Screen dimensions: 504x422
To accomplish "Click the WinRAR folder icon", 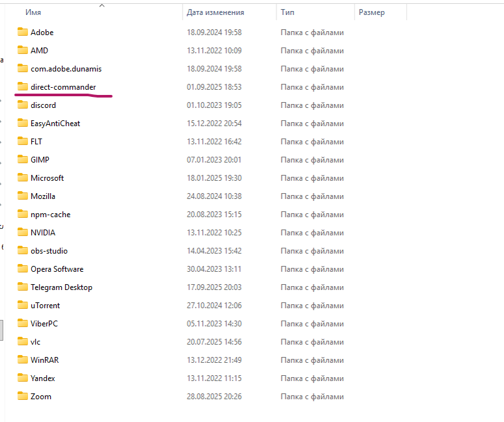I will pos(23,360).
